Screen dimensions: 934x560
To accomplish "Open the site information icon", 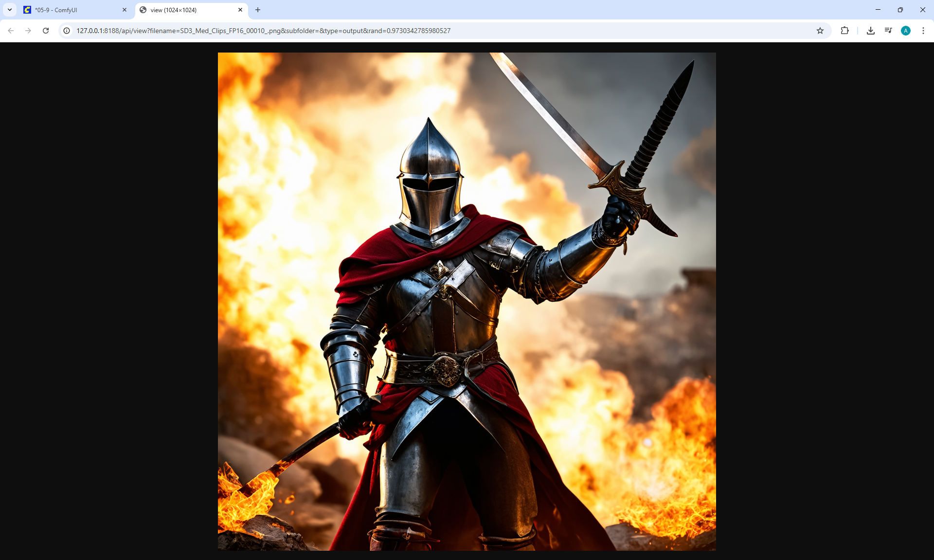I will coord(67,31).
